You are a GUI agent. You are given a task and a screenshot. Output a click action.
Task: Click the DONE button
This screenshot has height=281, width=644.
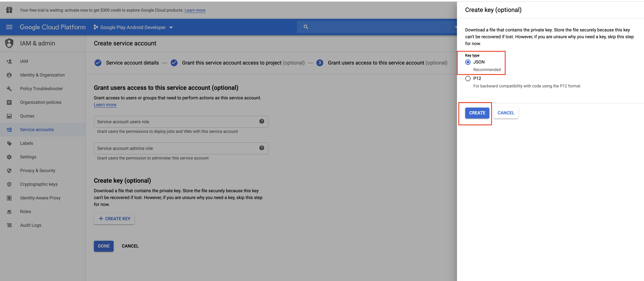pos(104,246)
